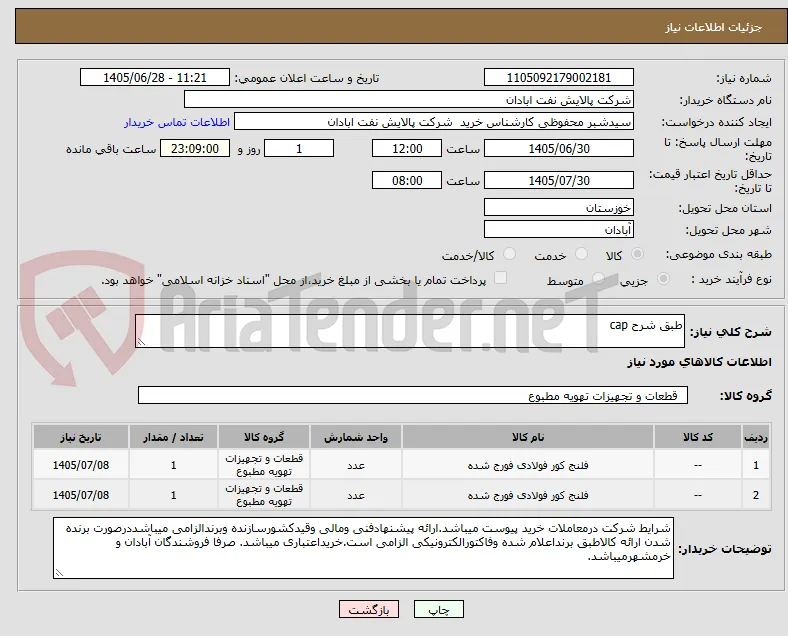Click the اطلاعات کالاهای مورد نیاز section heading

tap(699, 362)
